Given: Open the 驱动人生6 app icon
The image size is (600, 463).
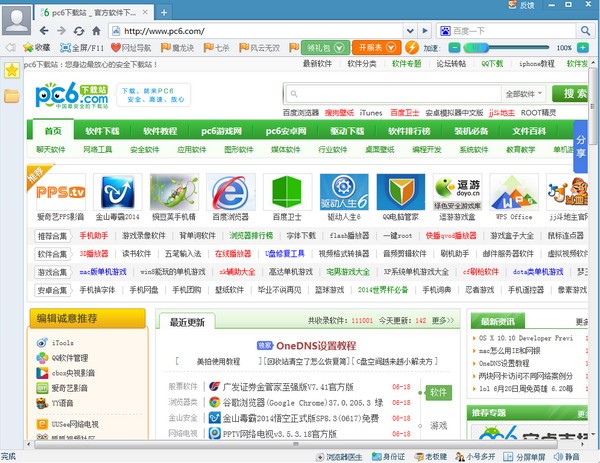Looking at the screenshot, I should click(344, 191).
